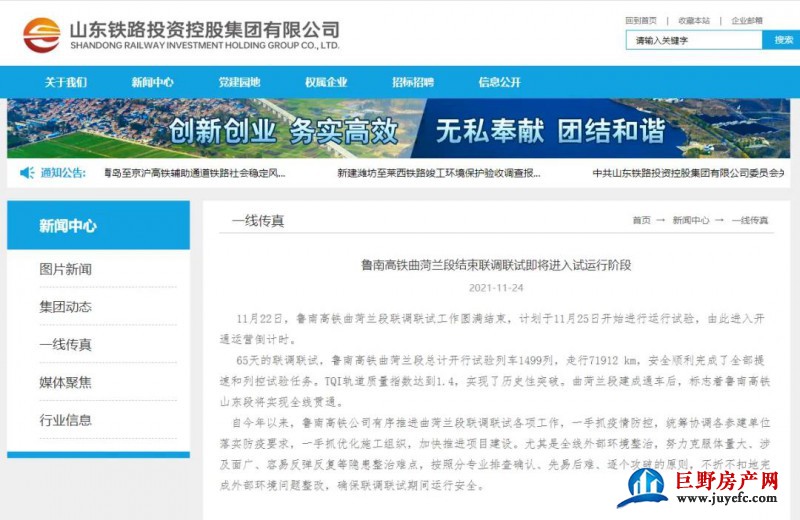
Task: Click 首页 in the breadcrumb
Action: (641, 220)
